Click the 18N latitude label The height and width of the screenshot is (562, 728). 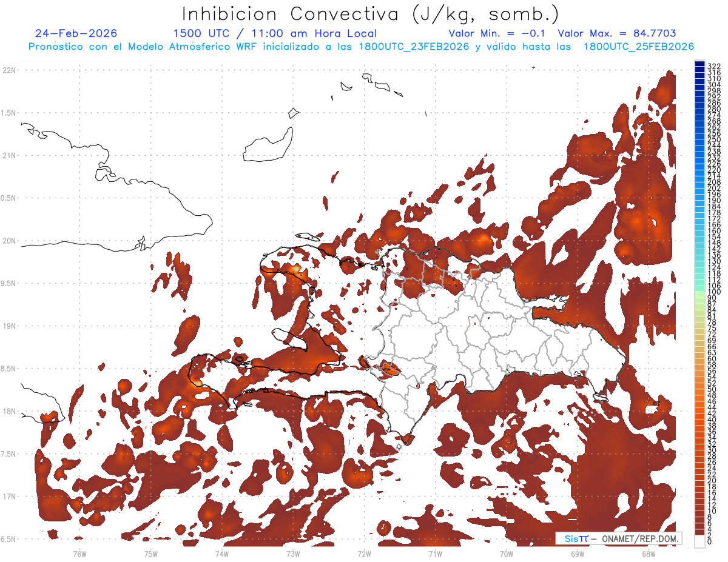coord(10,412)
